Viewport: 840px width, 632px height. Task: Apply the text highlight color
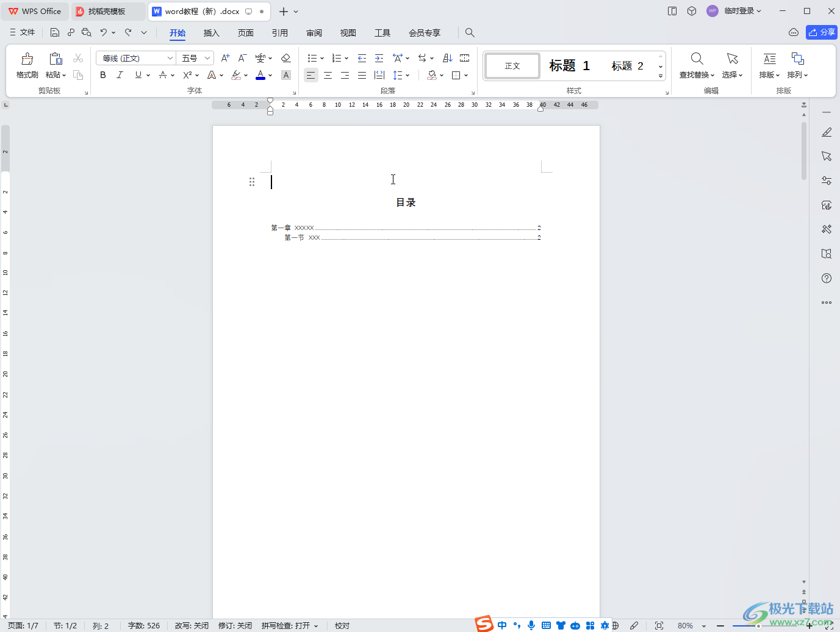pyautogui.click(x=237, y=75)
